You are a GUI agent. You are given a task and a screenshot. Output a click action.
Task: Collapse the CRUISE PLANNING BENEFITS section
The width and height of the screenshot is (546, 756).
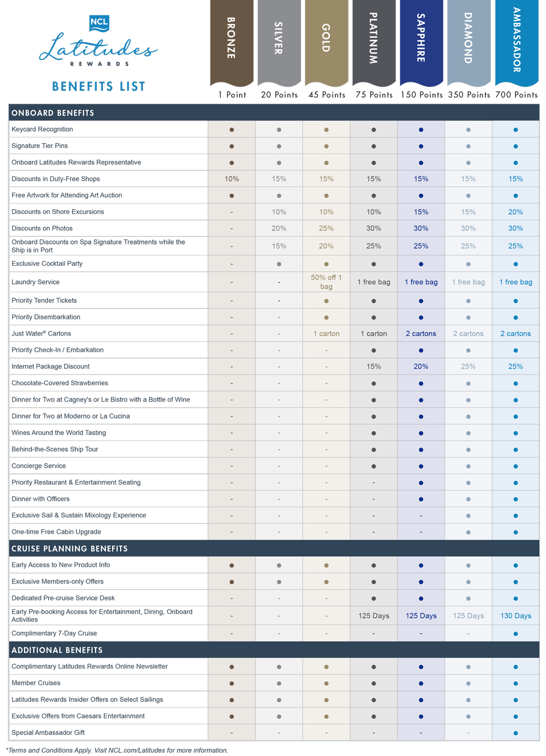69,548
